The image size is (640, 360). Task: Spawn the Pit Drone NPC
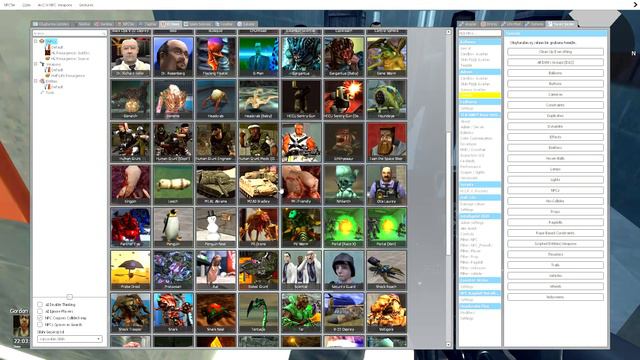click(x=258, y=227)
